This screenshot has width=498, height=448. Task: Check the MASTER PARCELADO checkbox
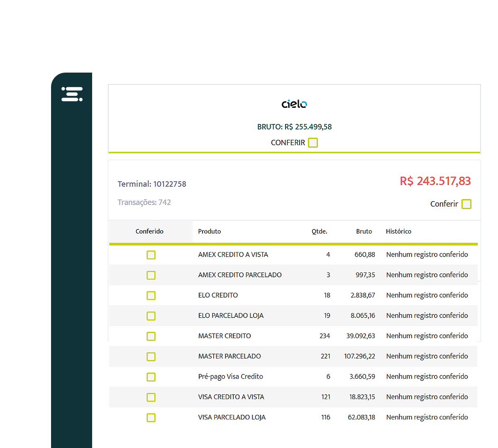pos(151,356)
